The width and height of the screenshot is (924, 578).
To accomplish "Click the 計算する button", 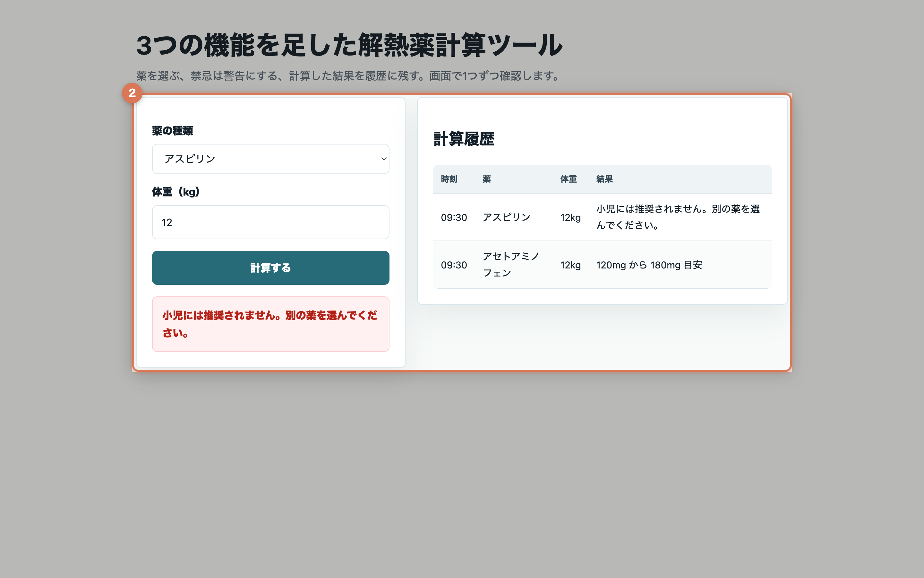I will (270, 267).
